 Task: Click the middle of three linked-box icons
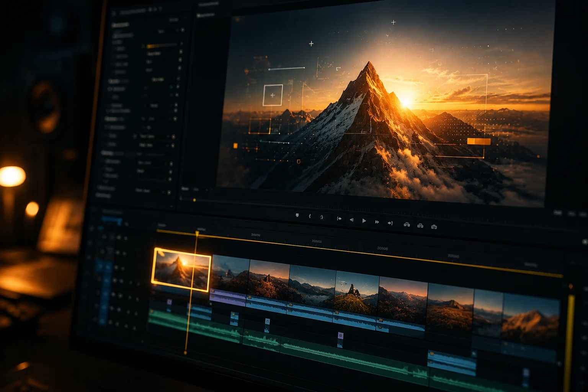420,225
